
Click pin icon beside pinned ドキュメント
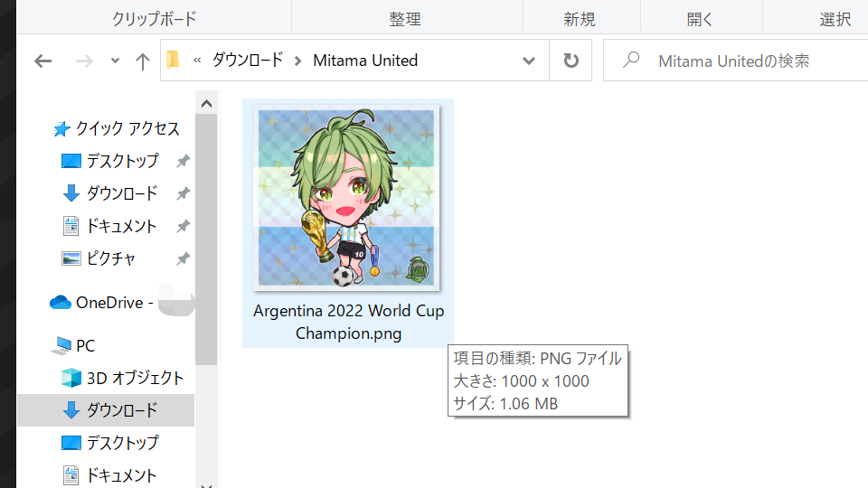[184, 226]
